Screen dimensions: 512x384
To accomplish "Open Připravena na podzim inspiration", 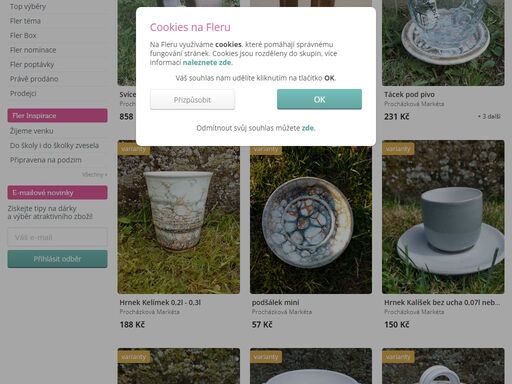I will pos(46,160).
